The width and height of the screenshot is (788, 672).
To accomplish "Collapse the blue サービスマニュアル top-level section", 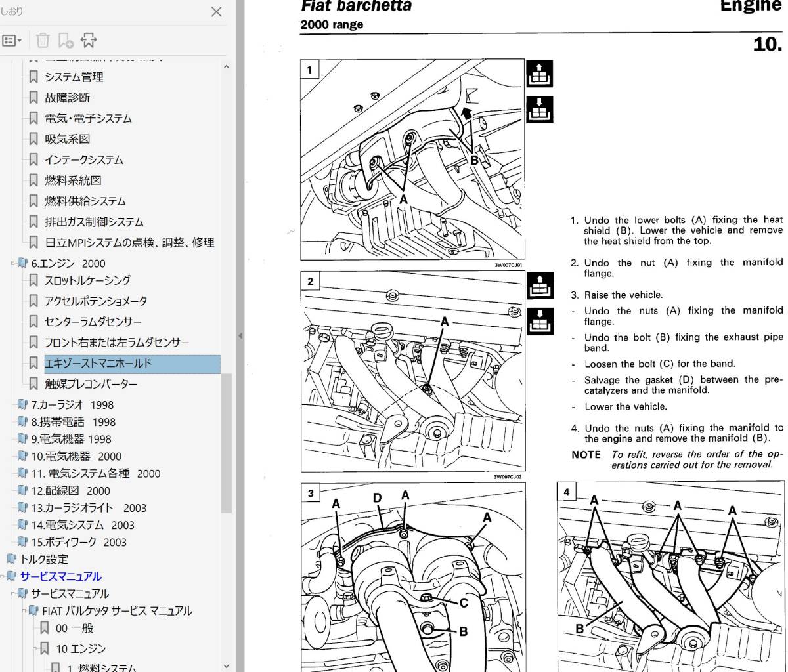I will (3, 576).
